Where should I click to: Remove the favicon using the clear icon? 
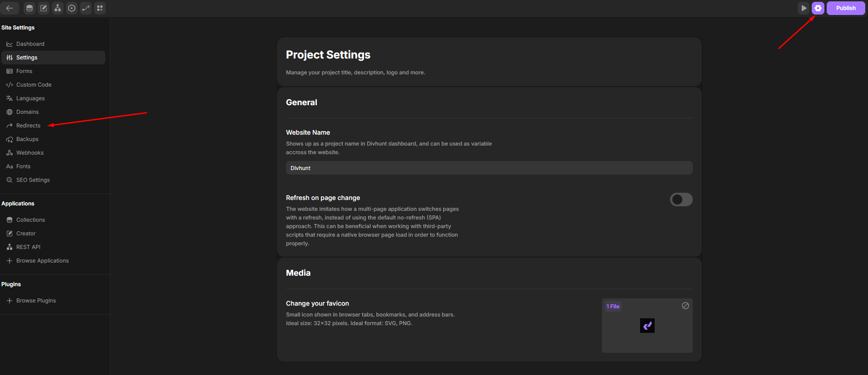click(x=686, y=306)
